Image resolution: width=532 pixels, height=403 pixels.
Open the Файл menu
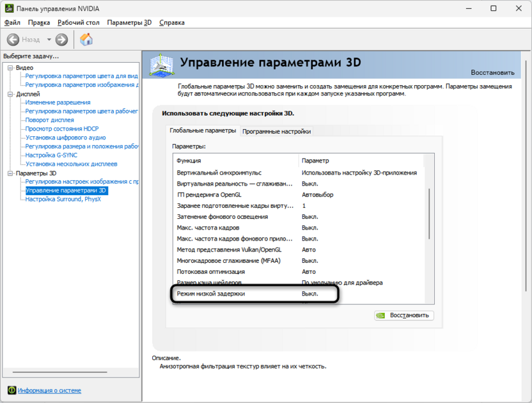[12, 22]
